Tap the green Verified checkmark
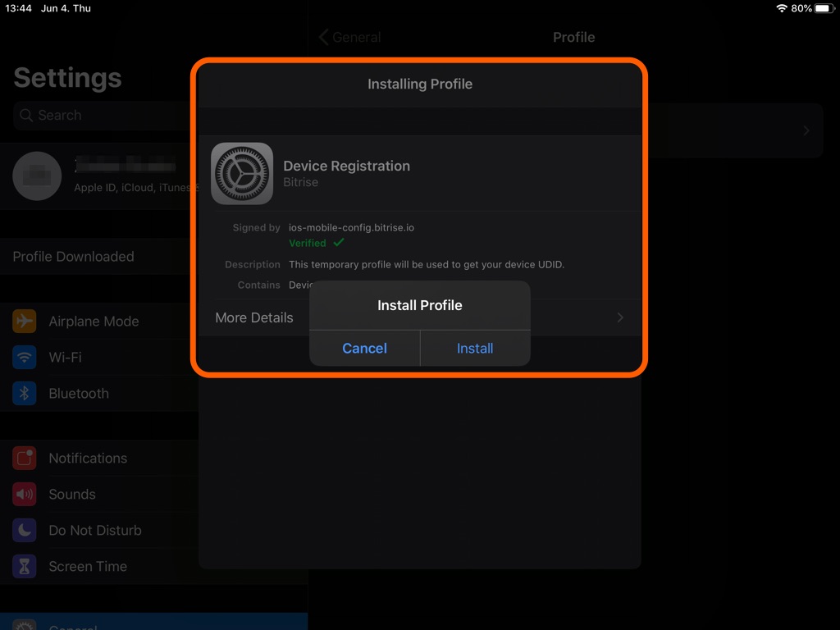This screenshot has height=630, width=840. [x=340, y=242]
